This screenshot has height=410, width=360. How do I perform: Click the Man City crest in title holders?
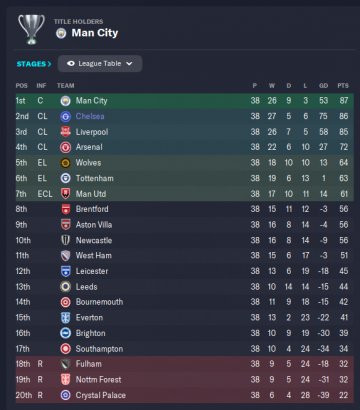(x=61, y=33)
